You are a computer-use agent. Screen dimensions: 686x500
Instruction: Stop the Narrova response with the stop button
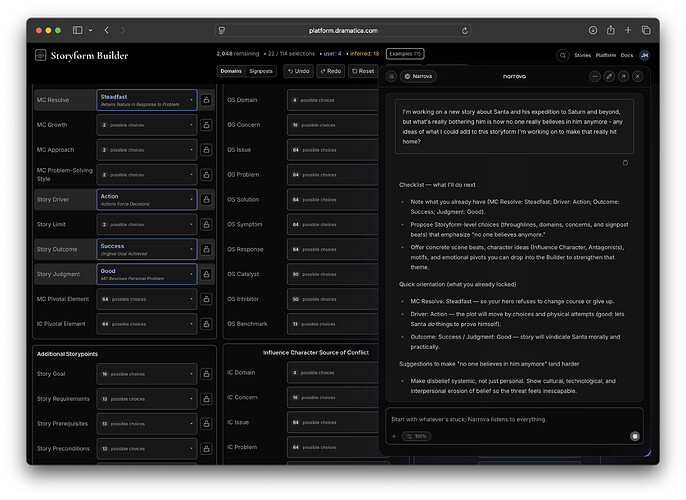pos(635,436)
